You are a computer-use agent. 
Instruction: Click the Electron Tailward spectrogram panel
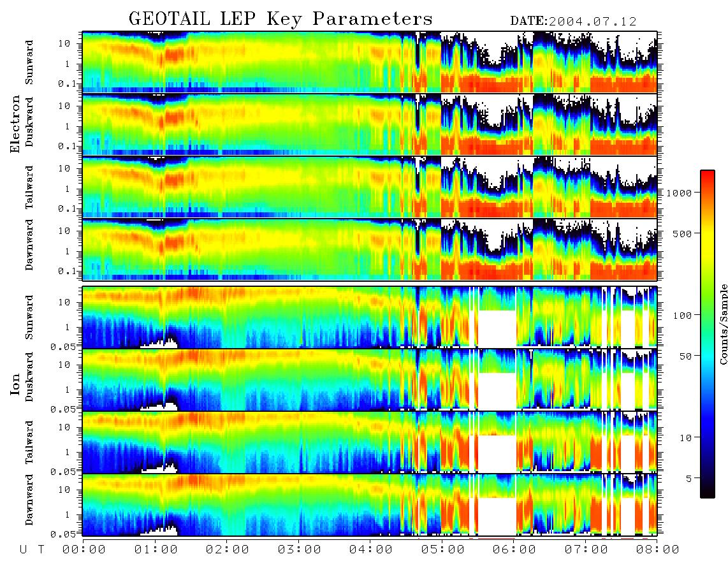(x=370, y=187)
